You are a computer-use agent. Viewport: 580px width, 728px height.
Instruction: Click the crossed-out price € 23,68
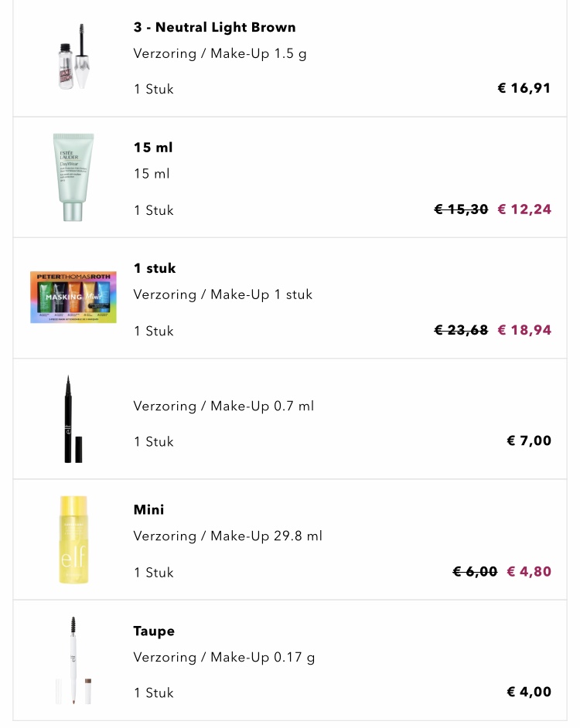coord(461,330)
